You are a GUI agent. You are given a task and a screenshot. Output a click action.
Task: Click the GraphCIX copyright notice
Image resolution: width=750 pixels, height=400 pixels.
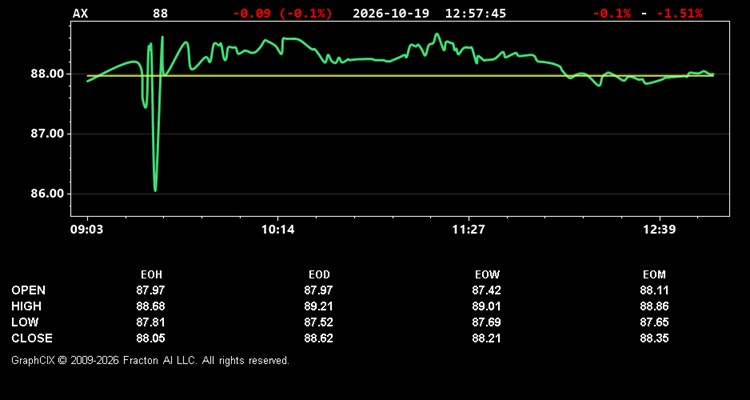tap(150, 360)
